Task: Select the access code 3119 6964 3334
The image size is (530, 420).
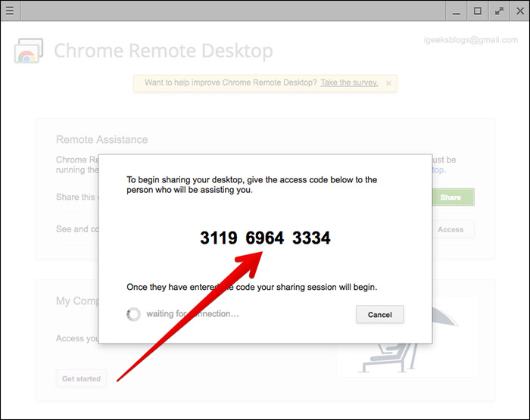Action: coord(265,238)
